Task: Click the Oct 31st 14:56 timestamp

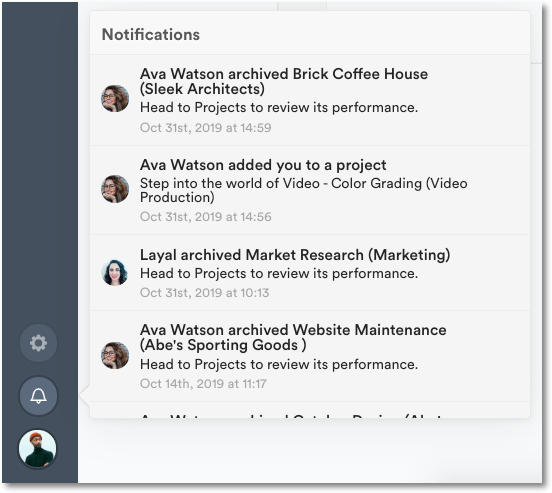Action: point(206,217)
